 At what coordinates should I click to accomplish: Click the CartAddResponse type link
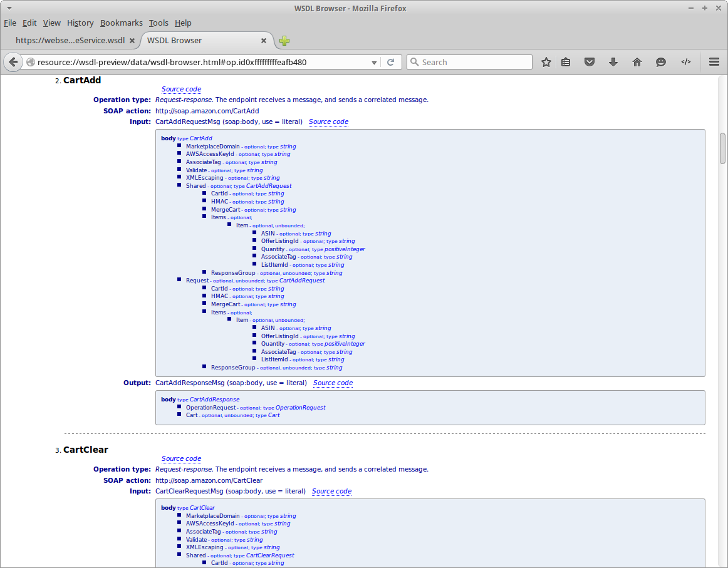click(214, 400)
